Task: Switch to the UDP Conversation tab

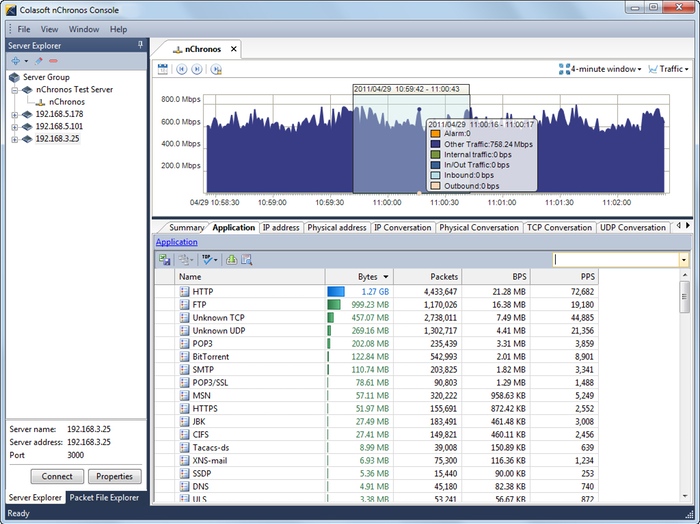Action: click(633, 228)
